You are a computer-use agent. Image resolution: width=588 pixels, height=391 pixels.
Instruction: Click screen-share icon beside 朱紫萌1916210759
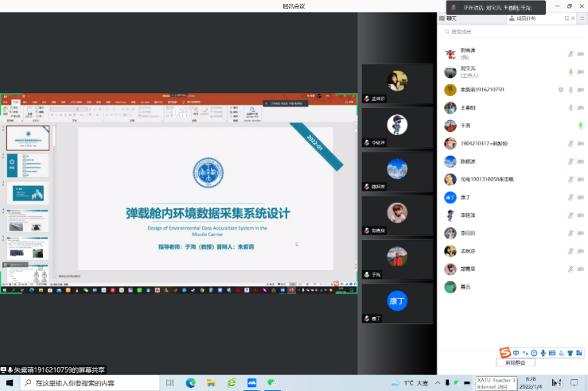[x=561, y=90]
